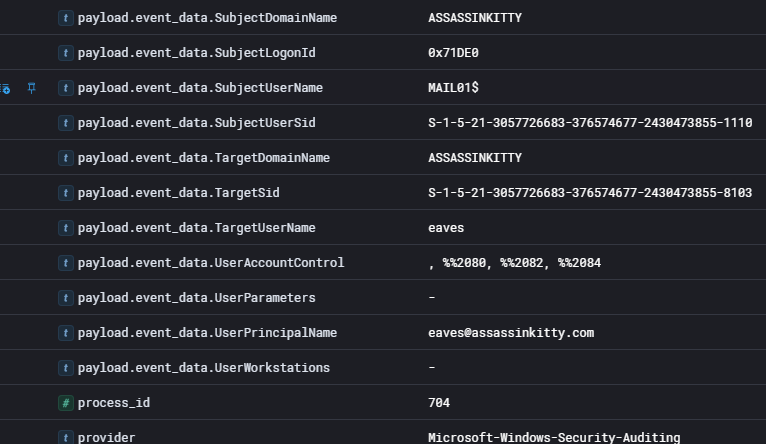766x444 pixels.
Task: Click the TargetSid value ending in 8103
Action: click(590, 193)
